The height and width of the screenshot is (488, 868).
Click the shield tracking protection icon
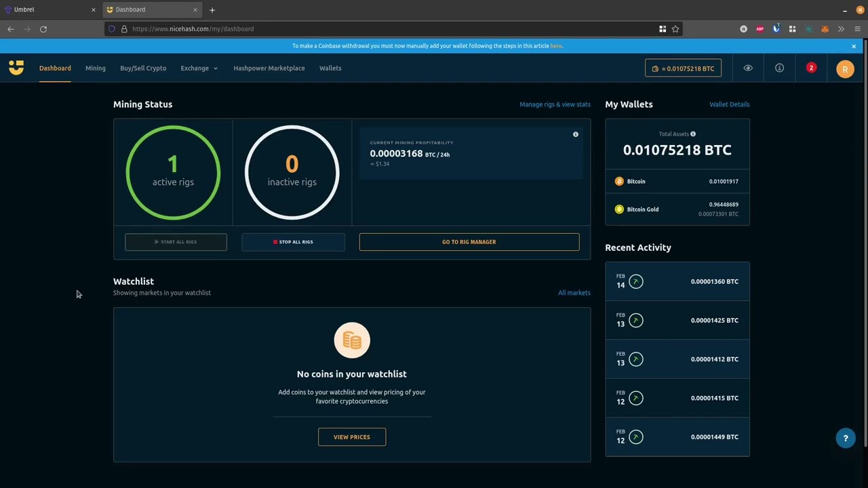pos(112,29)
